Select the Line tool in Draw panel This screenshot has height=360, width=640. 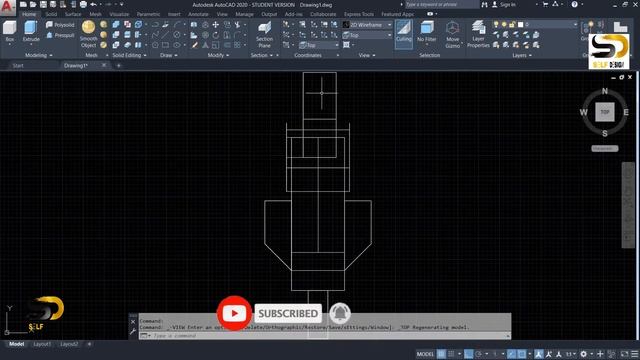click(x=165, y=35)
